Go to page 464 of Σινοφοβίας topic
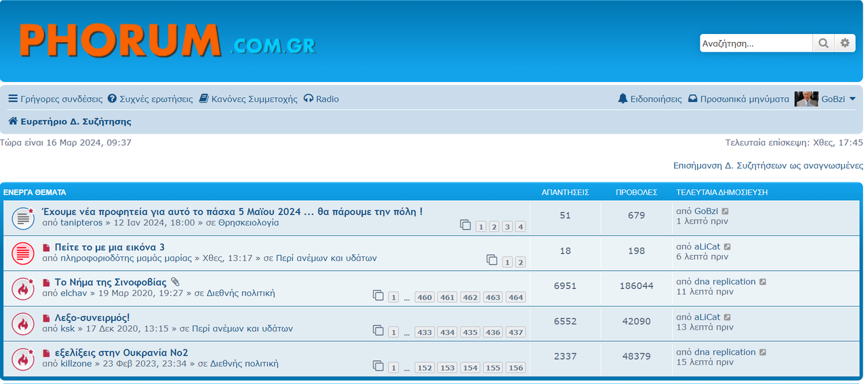868x384 pixels. [515, 297]
